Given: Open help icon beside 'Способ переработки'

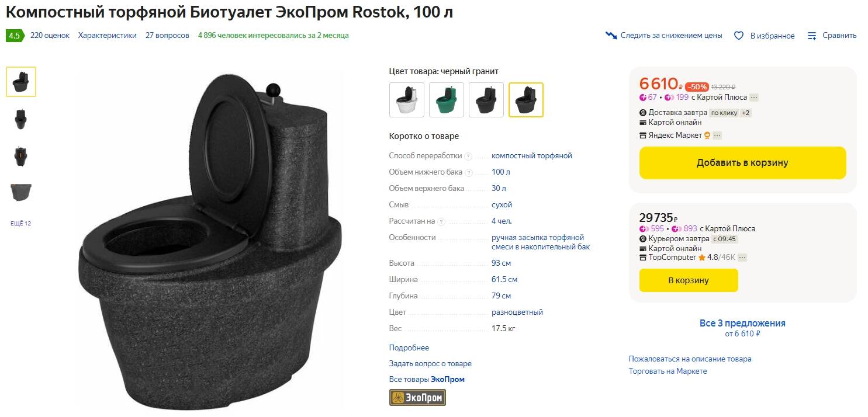Looking at the screenshot, I should click(x=468, y=156).
